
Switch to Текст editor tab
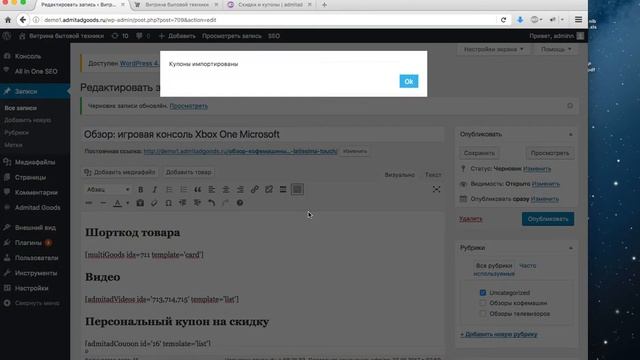tap(433, 175)
